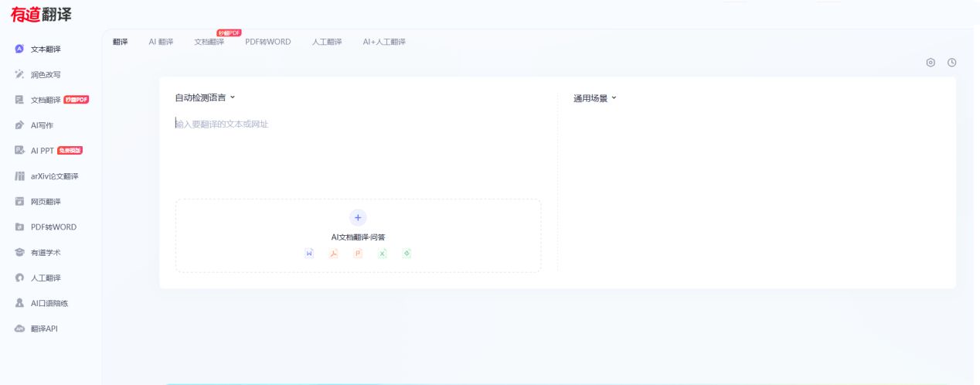Screen dimensions: 980x385
Task: Click the 有道翻译 logo
Action: click(42, 14)
